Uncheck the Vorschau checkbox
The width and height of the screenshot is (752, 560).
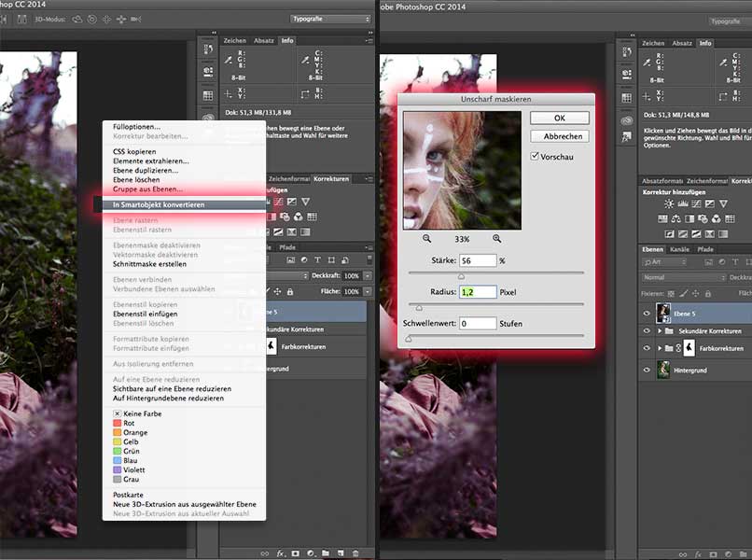click(535, 157)
